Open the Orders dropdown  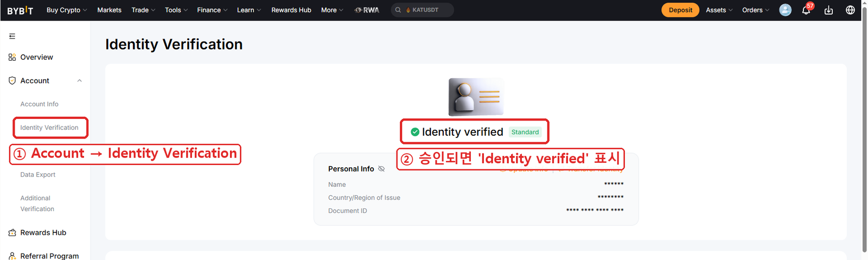[x=756, y=10]
